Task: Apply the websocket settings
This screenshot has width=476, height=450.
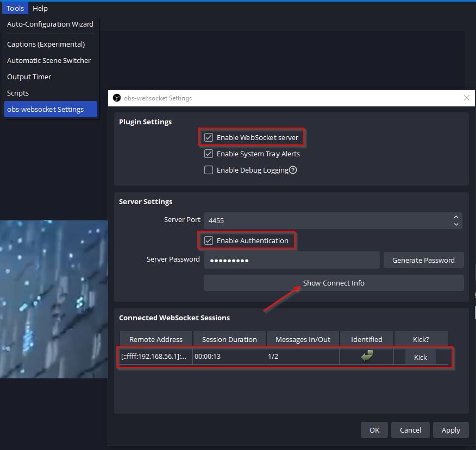Action: 451,430
